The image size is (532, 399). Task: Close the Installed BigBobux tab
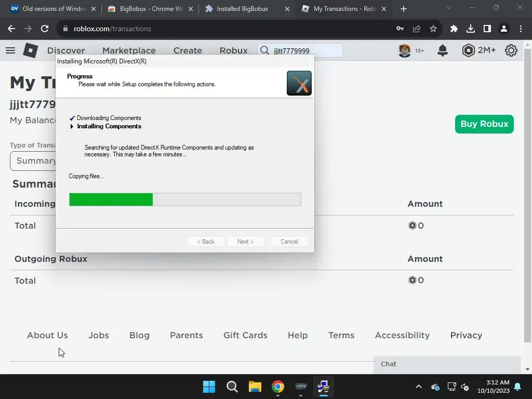[x=287, y=9]
